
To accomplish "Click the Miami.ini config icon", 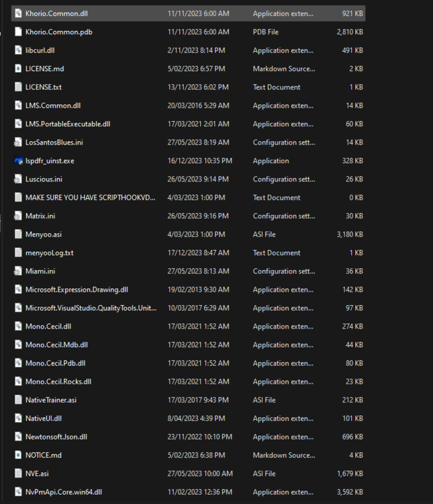I will click(18, 271).
